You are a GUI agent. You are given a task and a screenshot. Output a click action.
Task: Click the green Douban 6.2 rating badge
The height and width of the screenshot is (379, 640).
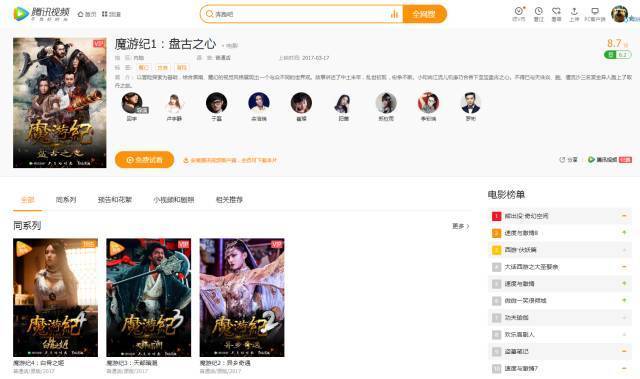pyautogui.click(x=618, y=55)
